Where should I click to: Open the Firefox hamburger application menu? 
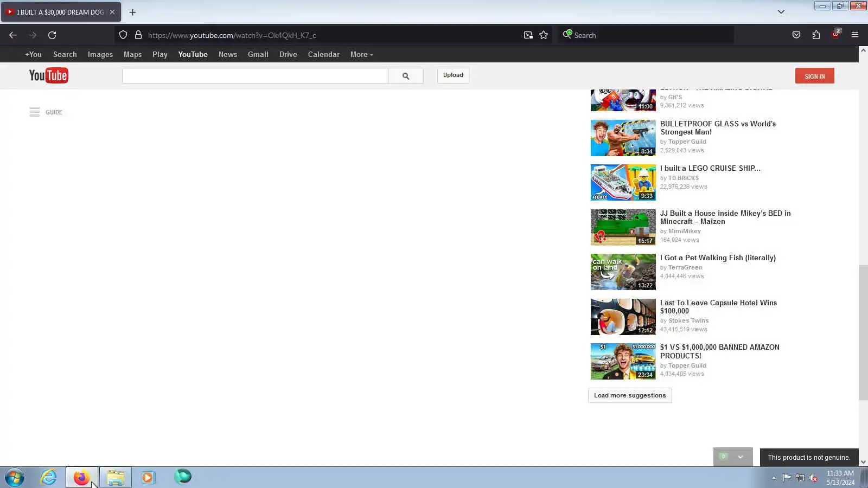tap(855, 35)
